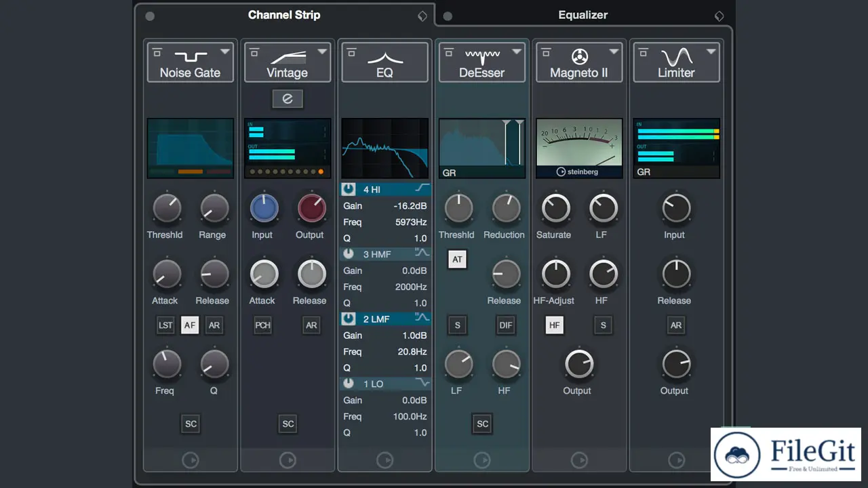868x488 pixels.
Task: Click the small square icon on Magneto II header
Action: 546,52
